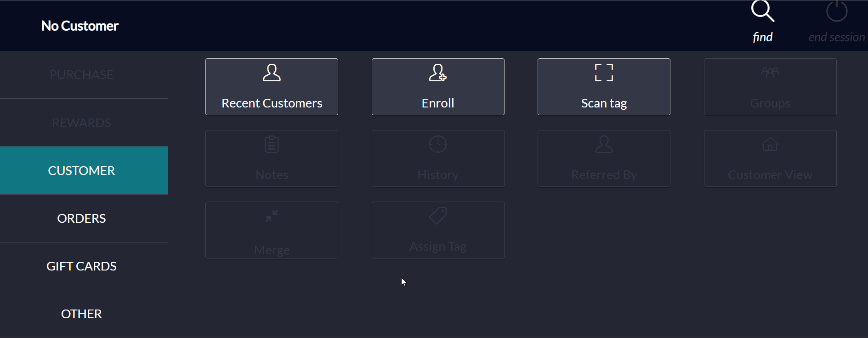Click the No Customer header label

[80, 26]
